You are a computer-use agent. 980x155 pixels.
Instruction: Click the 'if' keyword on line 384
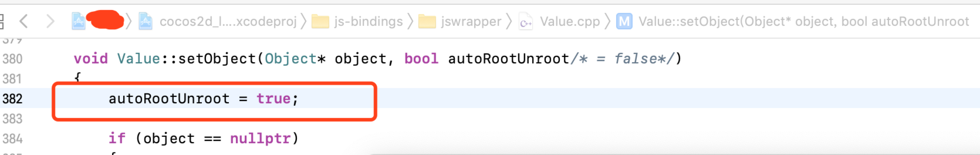(x=117, y=138)
